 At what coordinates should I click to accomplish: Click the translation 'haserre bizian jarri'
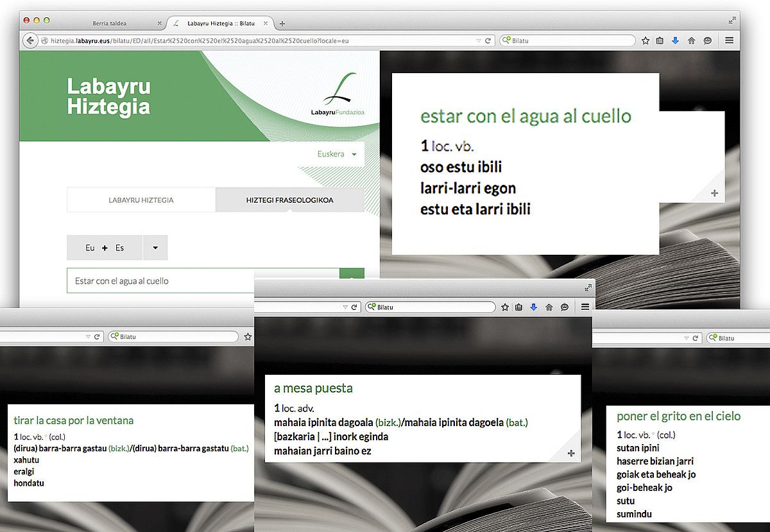(x=655, y=461)
